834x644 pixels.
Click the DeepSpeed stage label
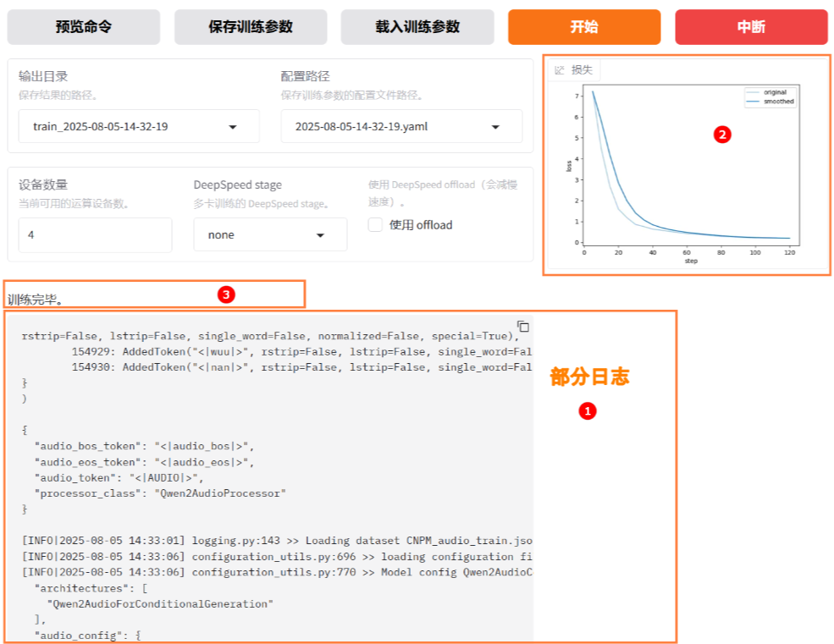pos(238,185)
